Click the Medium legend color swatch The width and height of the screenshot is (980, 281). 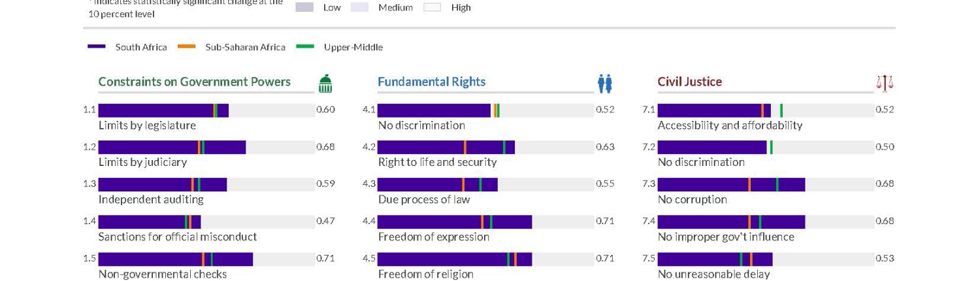tap(360, 8)
